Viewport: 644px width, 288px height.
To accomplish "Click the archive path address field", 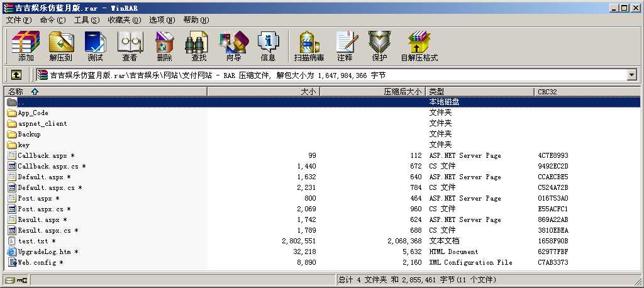I will pyautogui.click(x=331, y=75).
